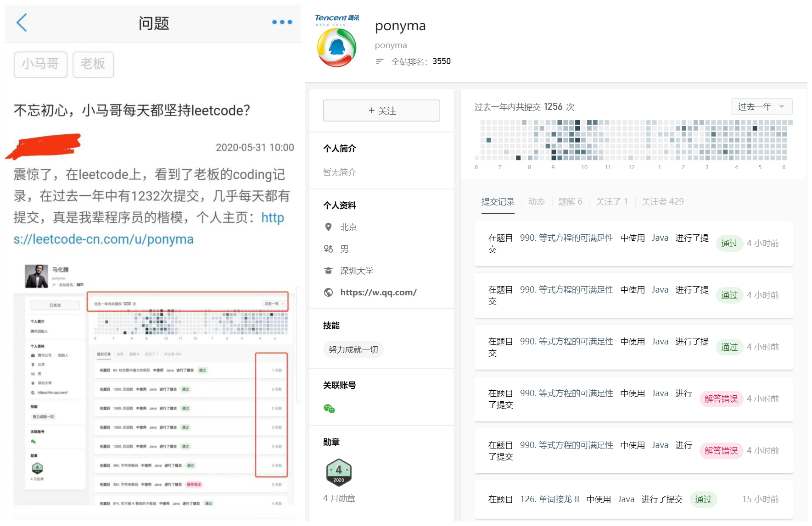Switch to the 题解 6 tab
812x526 pixels.
click(x=570, y=202)
